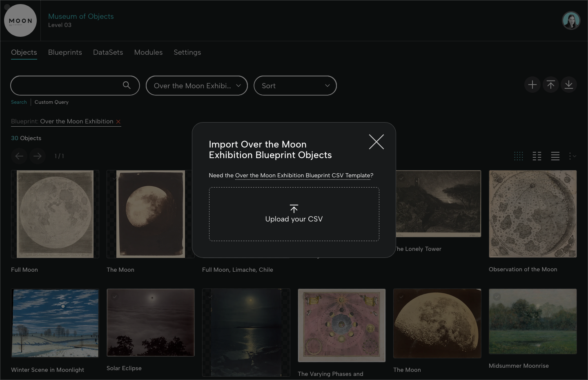Screen dimensions: 588x380
Task: Click the export download arrow icon
Action: [x=569, y=85]
